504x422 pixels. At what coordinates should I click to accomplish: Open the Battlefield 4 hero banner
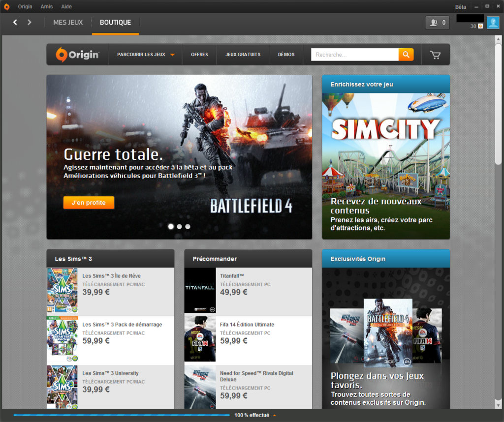179,157
